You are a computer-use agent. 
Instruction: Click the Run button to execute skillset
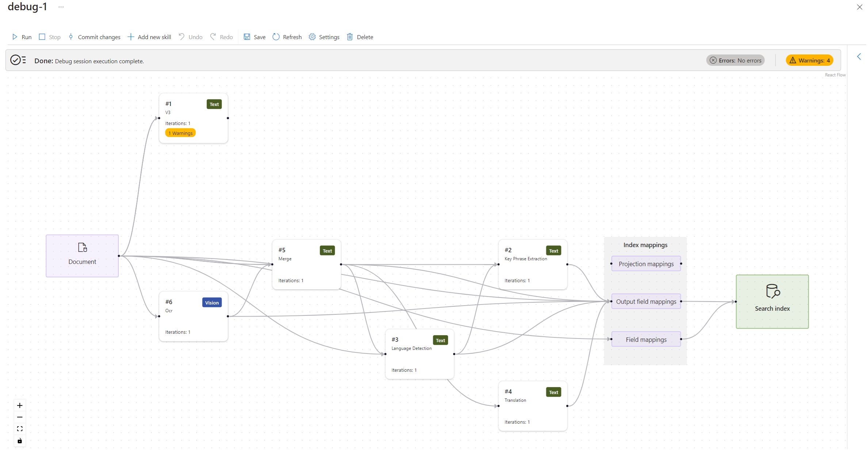(x=22, y=37)
